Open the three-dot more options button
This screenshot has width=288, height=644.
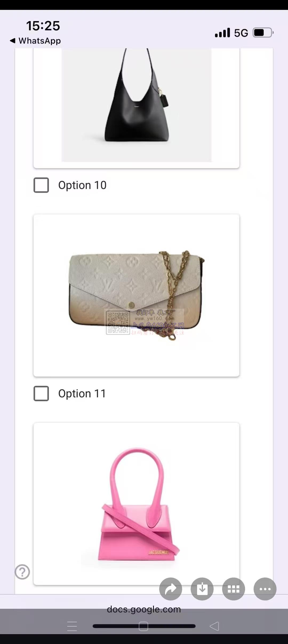pos(265,589)
